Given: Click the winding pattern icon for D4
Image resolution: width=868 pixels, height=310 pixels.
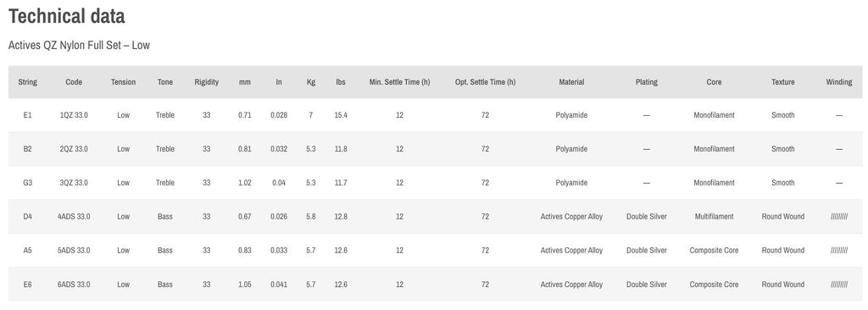Looking at the screenshot, I should [838, 217].
